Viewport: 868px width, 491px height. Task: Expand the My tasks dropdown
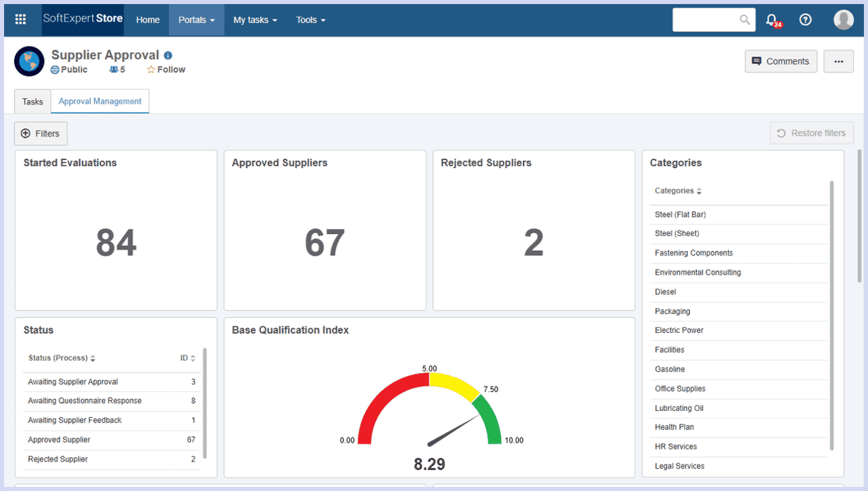(x=255, y=20)
